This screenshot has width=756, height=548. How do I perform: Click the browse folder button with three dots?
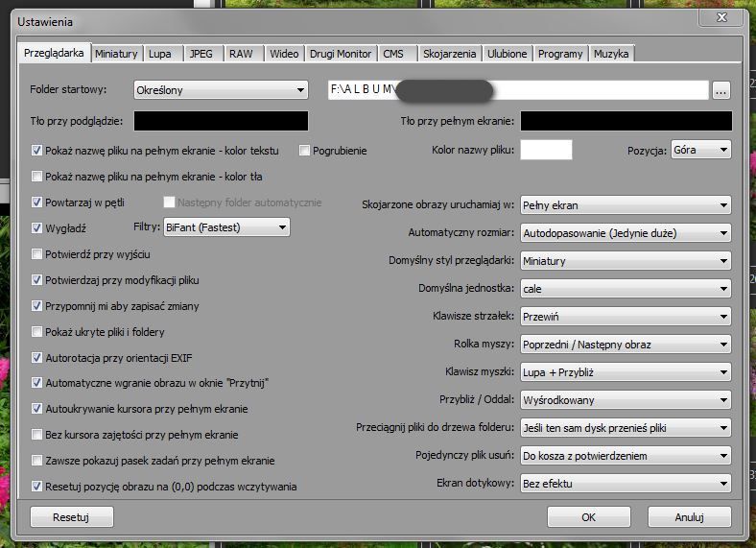coord(721,91)
